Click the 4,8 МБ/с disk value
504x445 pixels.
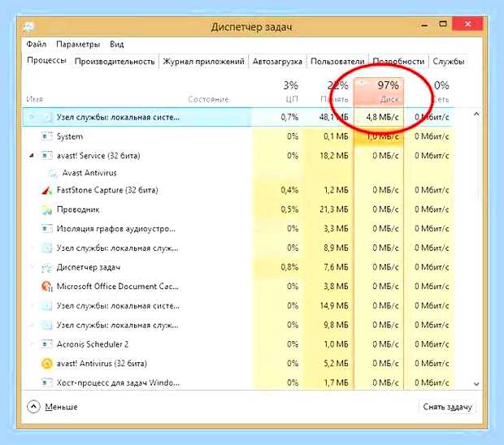382,117
